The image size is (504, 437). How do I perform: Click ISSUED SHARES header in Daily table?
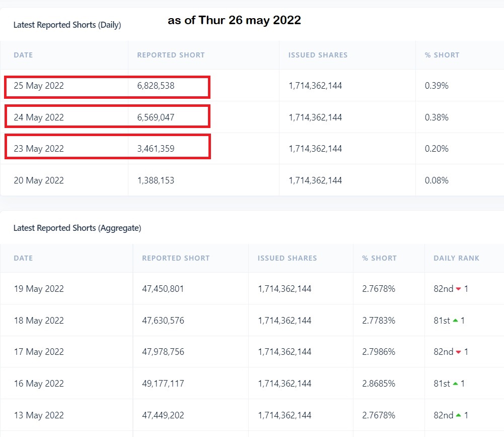(318, 55)
